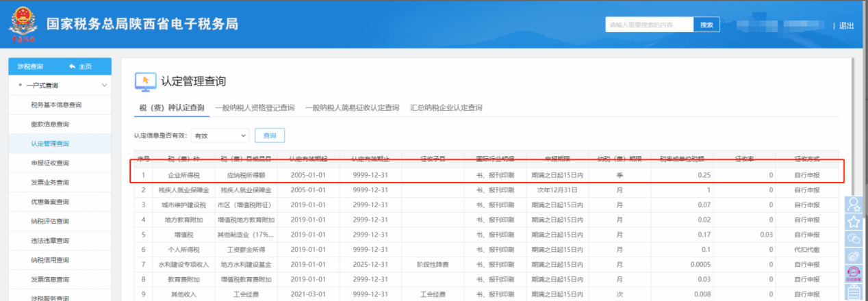Select 申报征收查询 in left menu

click(50, 163)
